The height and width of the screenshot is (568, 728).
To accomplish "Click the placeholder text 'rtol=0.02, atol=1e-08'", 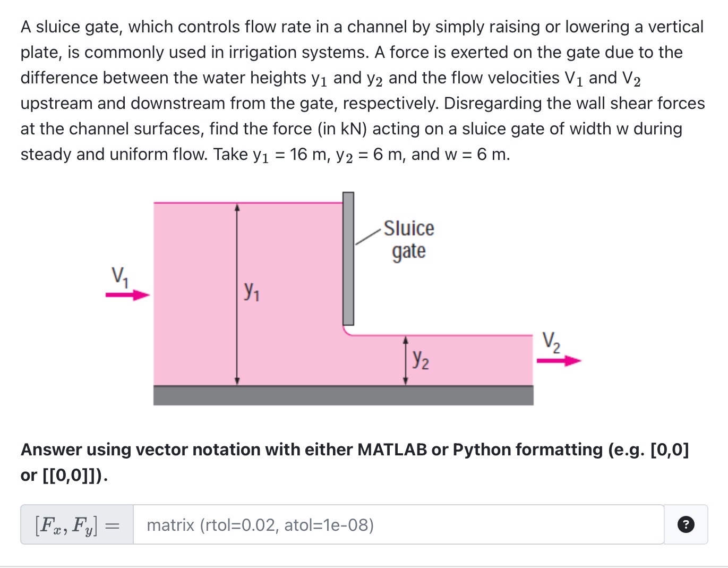I will (260, 524).
